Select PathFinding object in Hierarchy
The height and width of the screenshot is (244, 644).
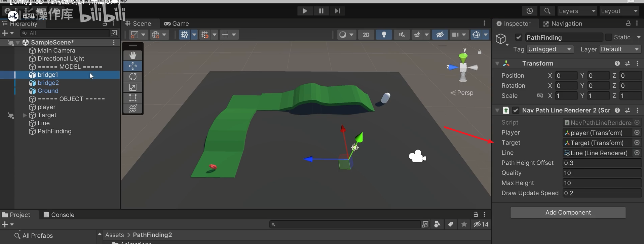tap(54, 131)
